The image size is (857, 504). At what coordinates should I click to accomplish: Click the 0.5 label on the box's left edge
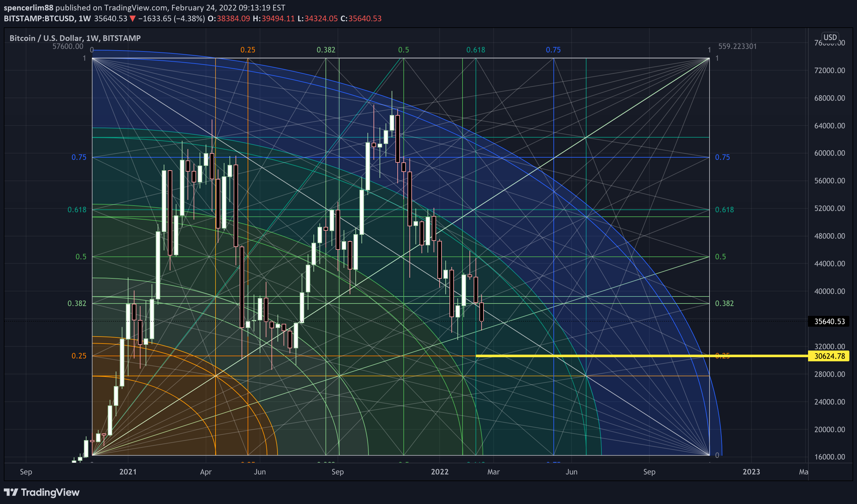[81, 257]
